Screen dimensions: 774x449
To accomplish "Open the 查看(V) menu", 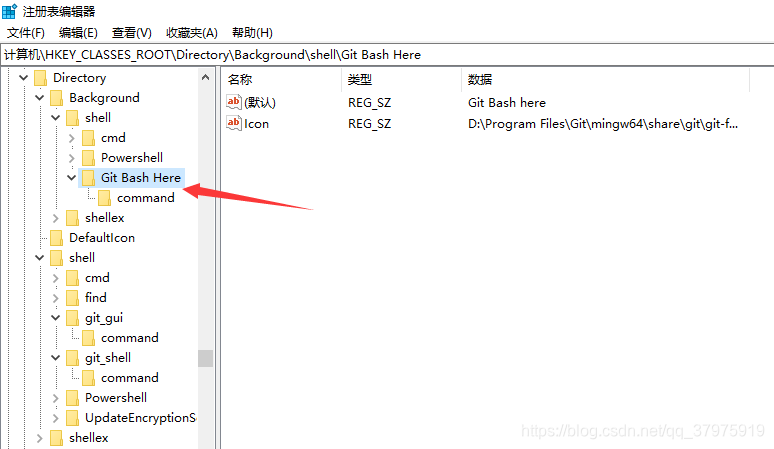I will pos(132,33).
